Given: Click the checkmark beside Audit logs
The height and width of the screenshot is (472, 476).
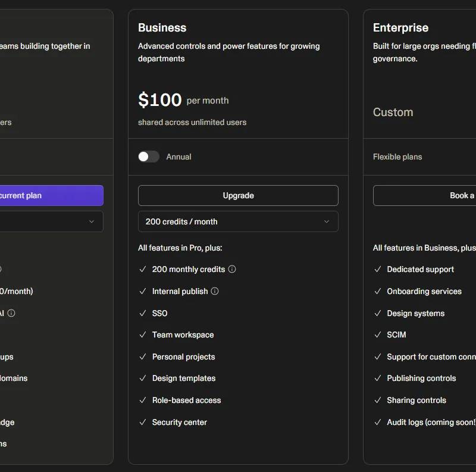Looking at the screenshot, I should pyautogui.click(x=378, y=422).
